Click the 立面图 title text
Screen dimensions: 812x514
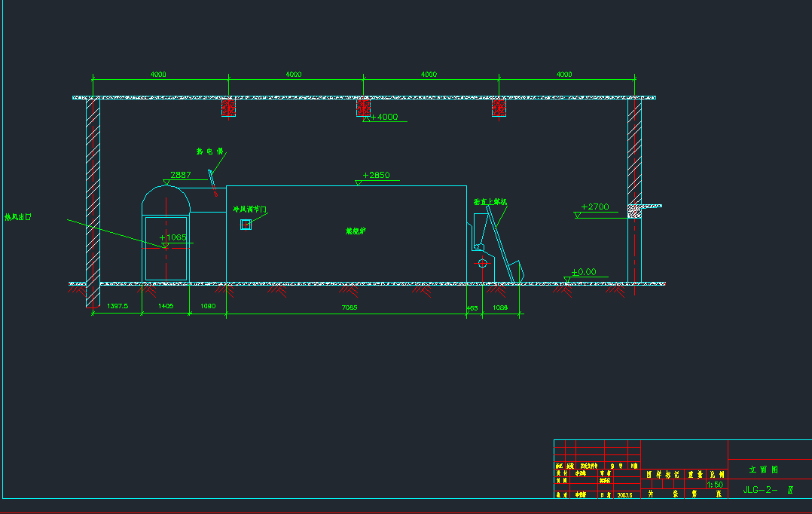[764, 470]
